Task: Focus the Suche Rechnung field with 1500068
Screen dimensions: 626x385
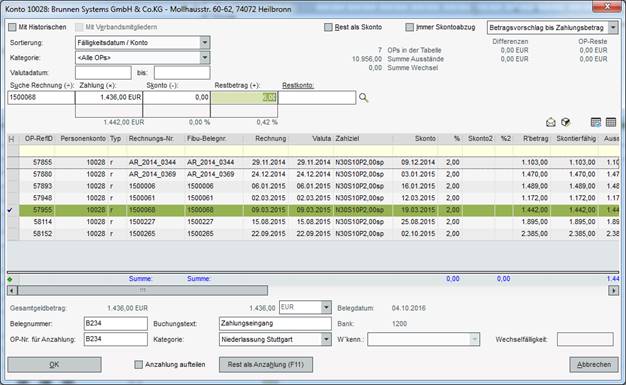Action: tap(41, 97)
